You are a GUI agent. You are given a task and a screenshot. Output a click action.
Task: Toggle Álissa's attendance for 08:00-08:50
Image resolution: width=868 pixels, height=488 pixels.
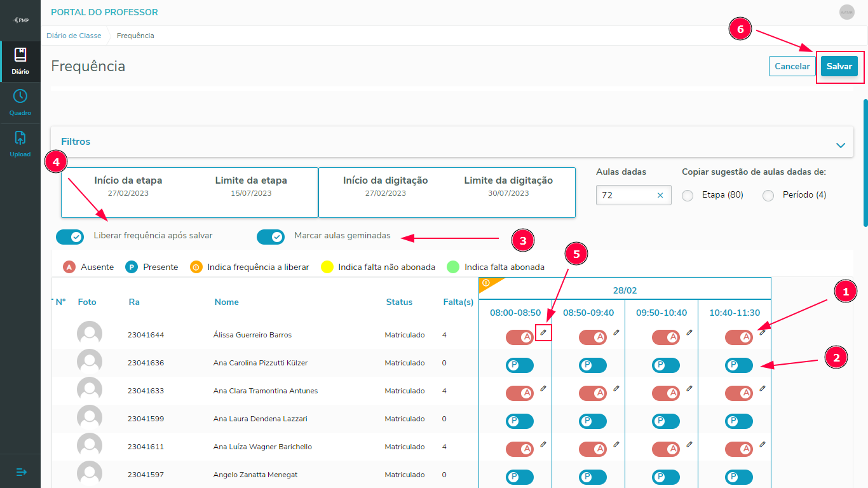point(520,337)
